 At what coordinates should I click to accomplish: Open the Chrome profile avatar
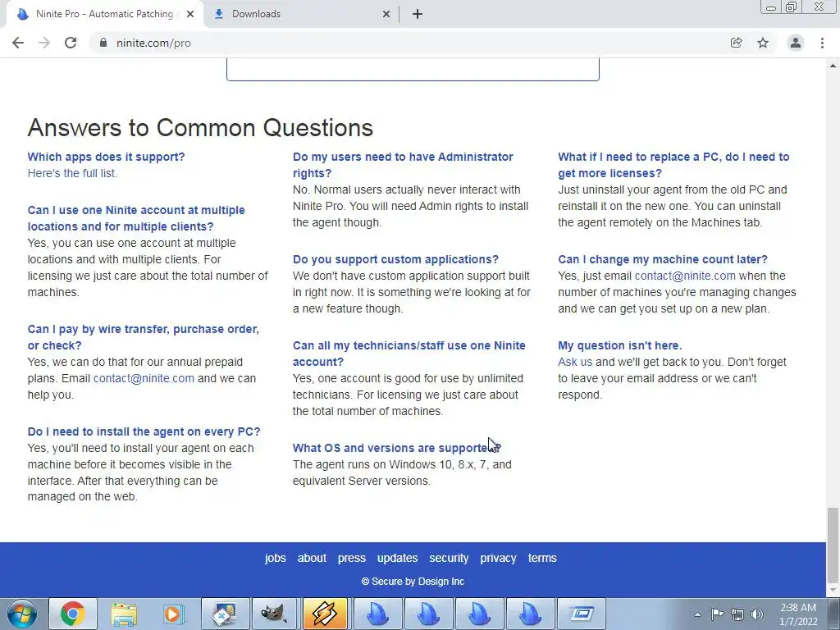pos(796,43)
